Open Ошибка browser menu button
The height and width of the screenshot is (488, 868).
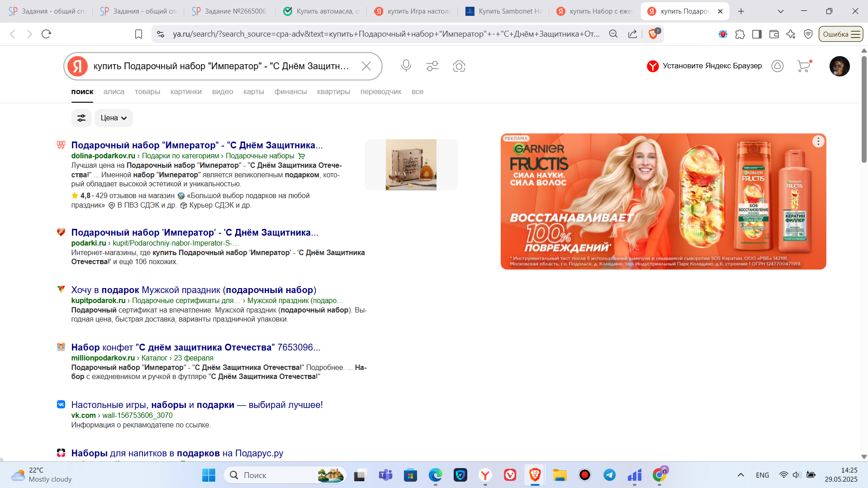click(x=841, y=34)
